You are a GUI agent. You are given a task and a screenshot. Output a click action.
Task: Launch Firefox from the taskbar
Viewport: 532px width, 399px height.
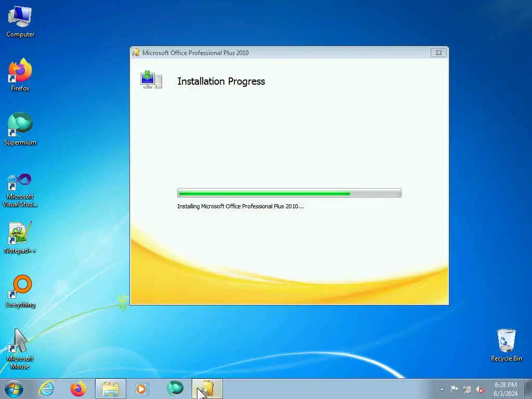78,389
